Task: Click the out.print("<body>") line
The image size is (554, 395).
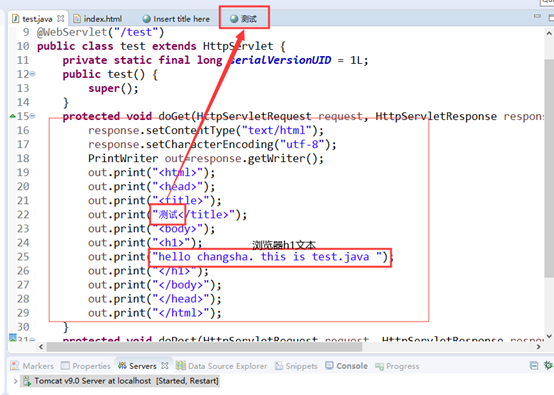Action: tap(152, 229)
